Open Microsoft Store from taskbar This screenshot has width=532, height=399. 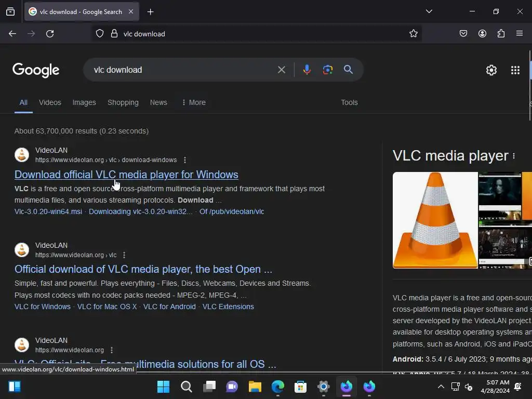(x=300, y=387)
